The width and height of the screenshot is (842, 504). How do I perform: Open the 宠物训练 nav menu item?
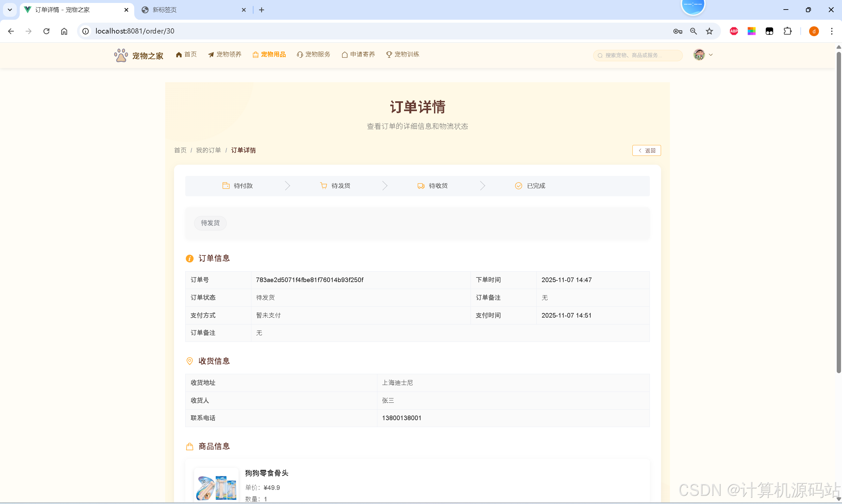point(403,54)
